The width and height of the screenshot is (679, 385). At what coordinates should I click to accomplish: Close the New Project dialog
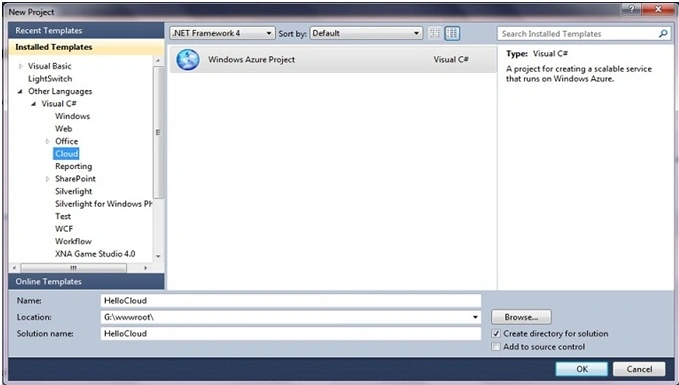(x=658, y=9)
